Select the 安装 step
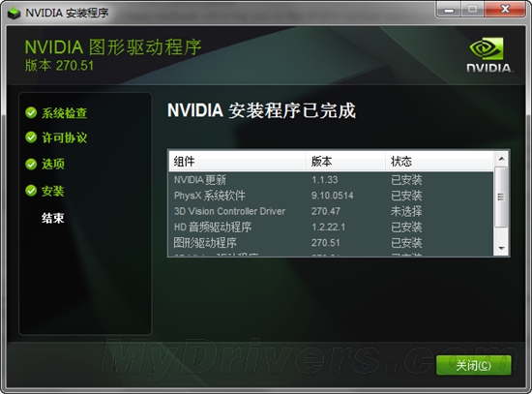 tap(53, 191)
